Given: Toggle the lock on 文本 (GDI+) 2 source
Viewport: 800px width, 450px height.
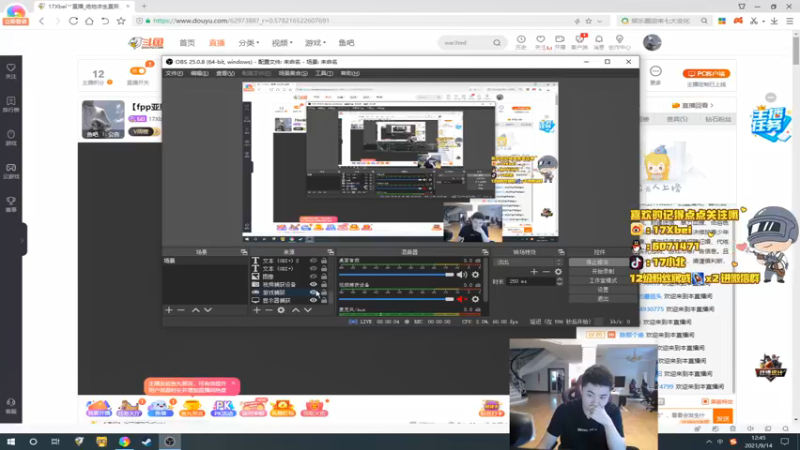Looking at the screenshot, I should click(x=324, y=261).
